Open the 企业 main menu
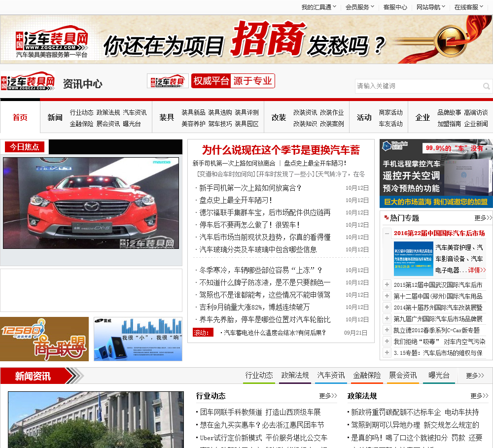The image size is (493, 448). 423,118
